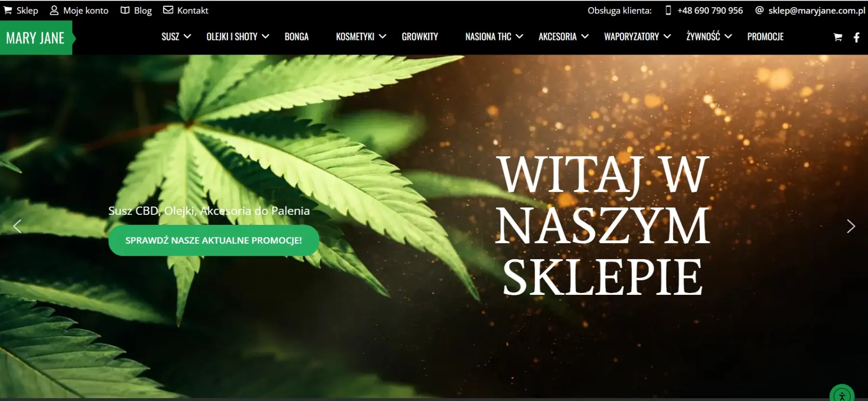Select BONGA menu item

(297, 37)
